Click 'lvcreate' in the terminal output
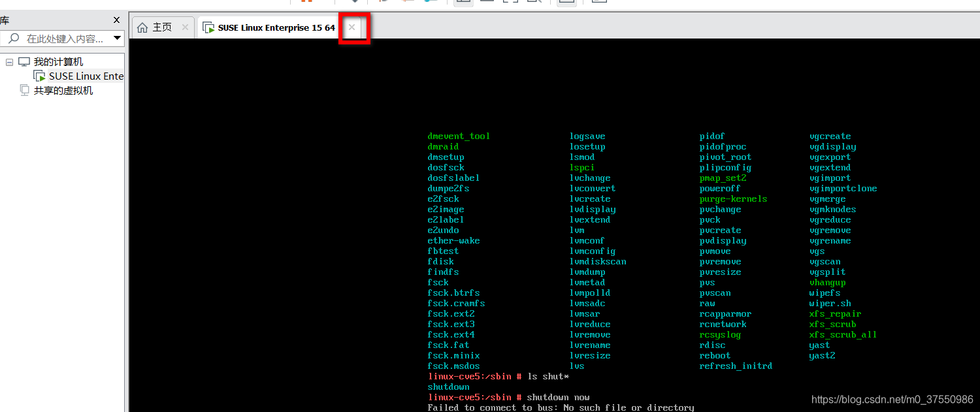The width and height of the screenshot is (980, 412). [590, 199]
